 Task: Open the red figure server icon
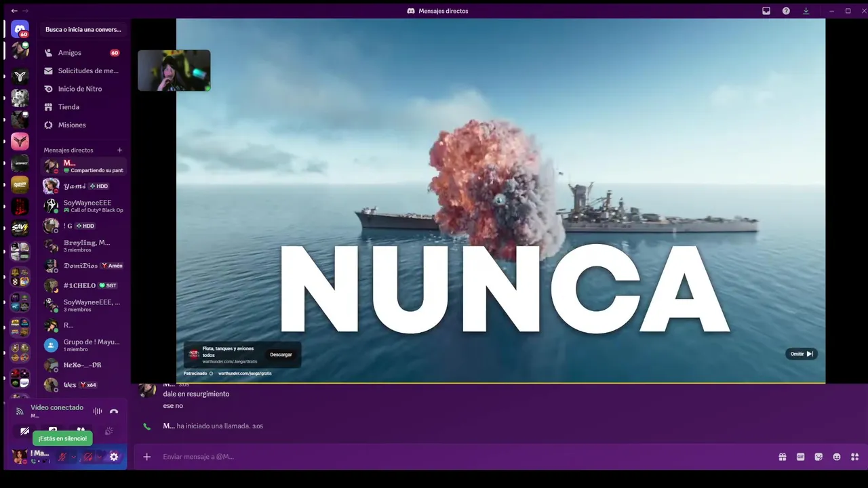(20, 206)
